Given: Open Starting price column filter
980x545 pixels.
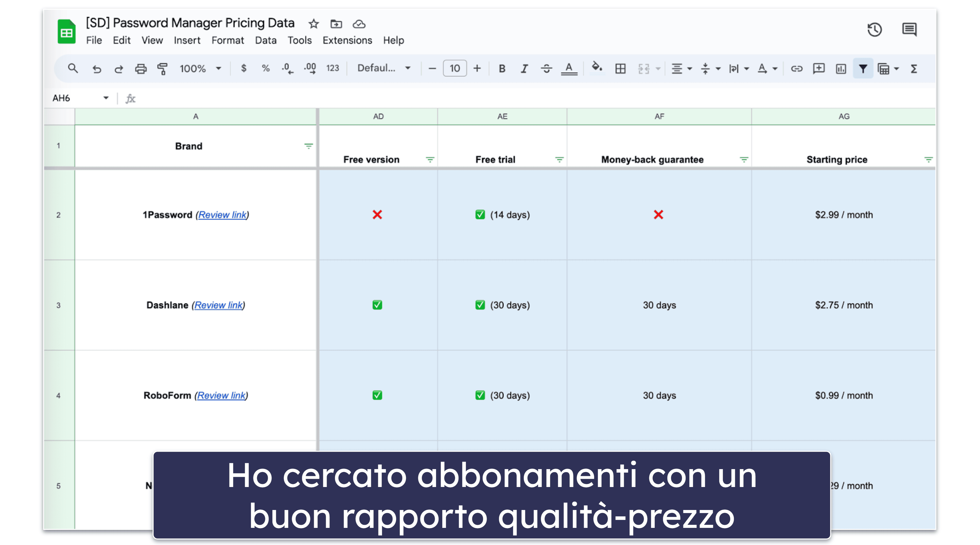Looking at the screenshot, I should [928, 160].
